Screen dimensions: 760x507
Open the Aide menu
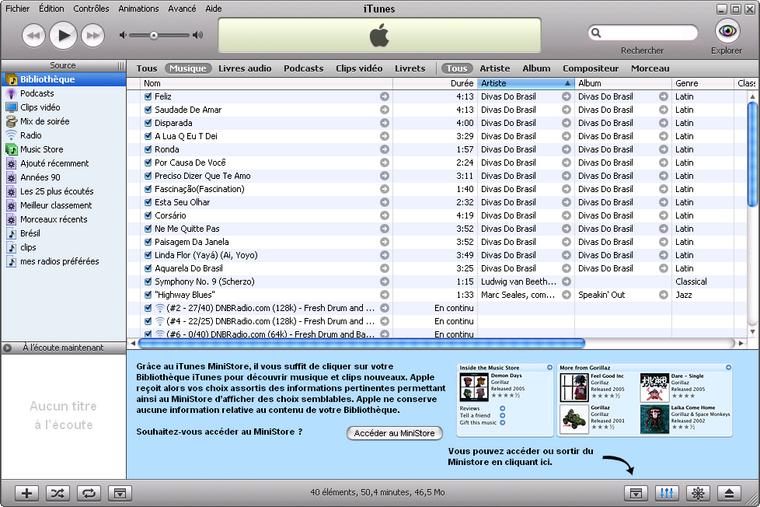tap(214, 9)
